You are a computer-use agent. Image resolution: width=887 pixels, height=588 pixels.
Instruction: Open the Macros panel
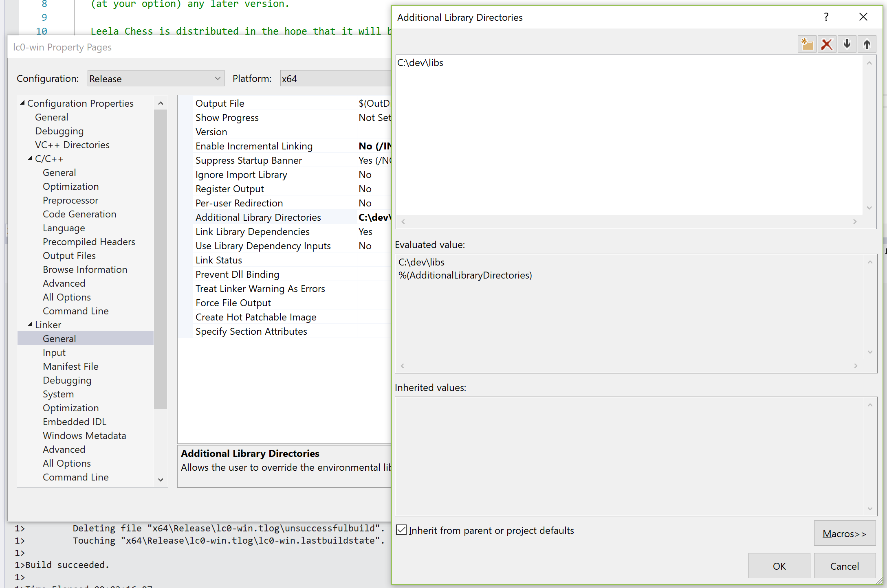pos(845,533)
